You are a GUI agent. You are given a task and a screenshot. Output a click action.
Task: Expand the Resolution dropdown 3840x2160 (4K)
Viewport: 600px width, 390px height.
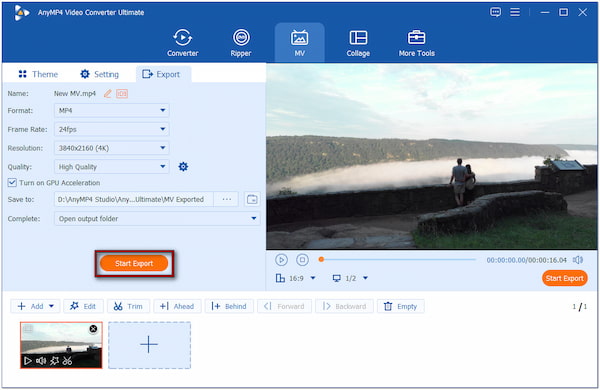pos(111,148)
